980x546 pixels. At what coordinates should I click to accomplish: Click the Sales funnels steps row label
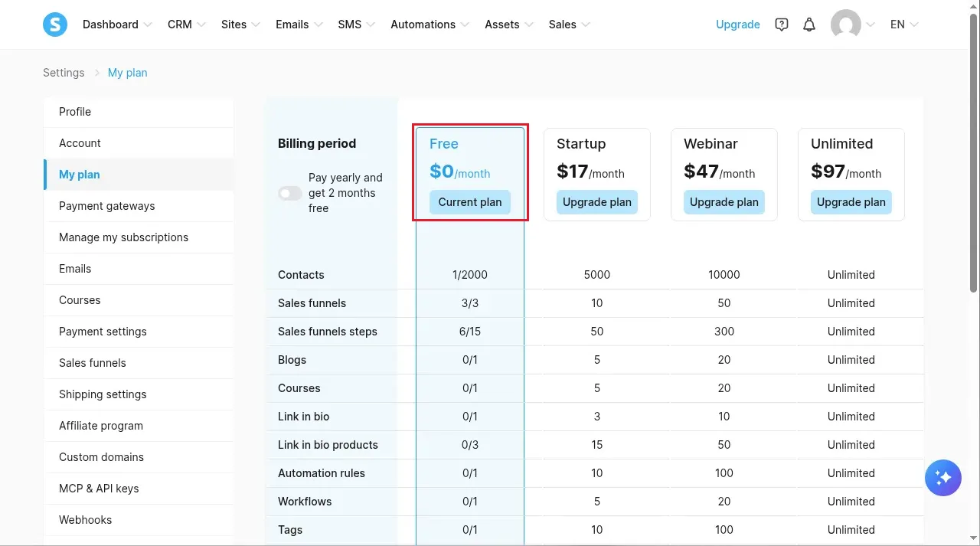tap(328, 332)
